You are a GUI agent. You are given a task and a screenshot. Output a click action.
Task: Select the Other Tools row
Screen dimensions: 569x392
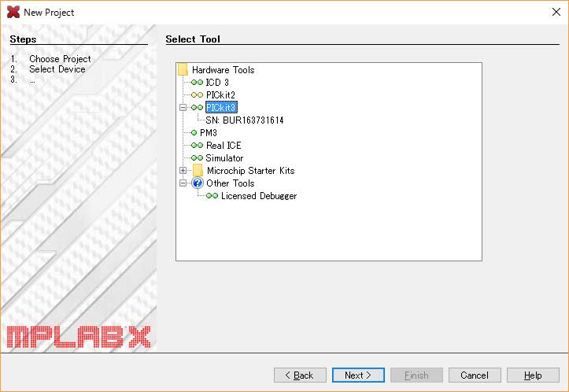(231, 183)
